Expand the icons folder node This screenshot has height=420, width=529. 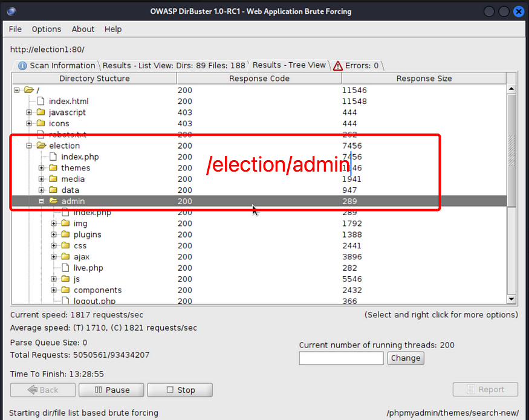29,123
